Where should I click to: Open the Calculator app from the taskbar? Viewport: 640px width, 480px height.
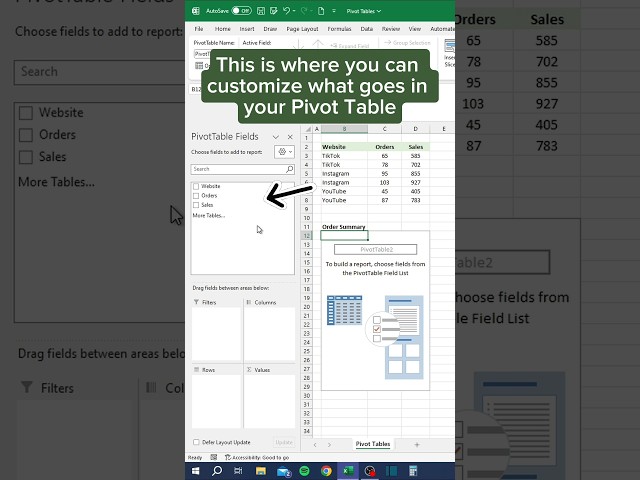coord(413,471)
